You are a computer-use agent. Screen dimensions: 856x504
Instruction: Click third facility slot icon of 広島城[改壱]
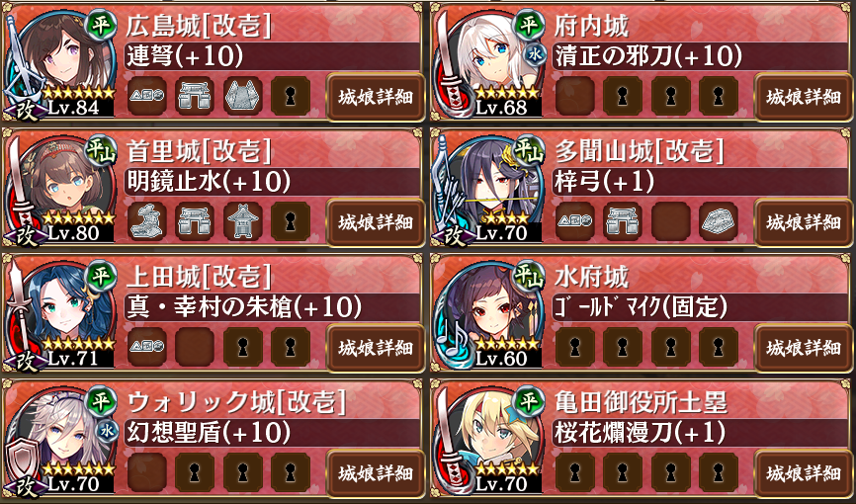point(243,97)
